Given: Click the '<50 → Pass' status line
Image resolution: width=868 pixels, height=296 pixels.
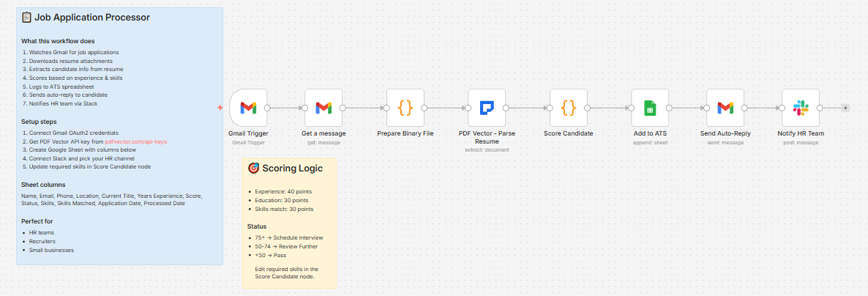Looking at the screenshot, I should [271, 255].
